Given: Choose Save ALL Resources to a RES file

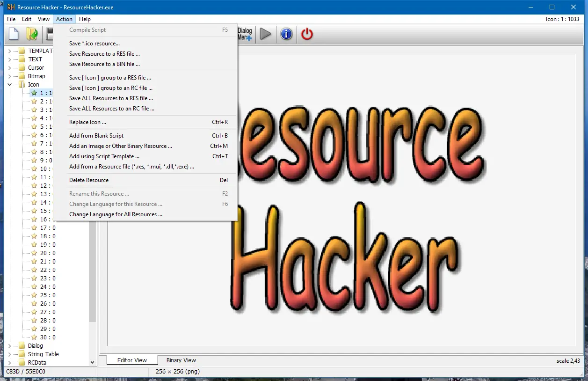Looking at the screenshot, I should pos(145,98).
